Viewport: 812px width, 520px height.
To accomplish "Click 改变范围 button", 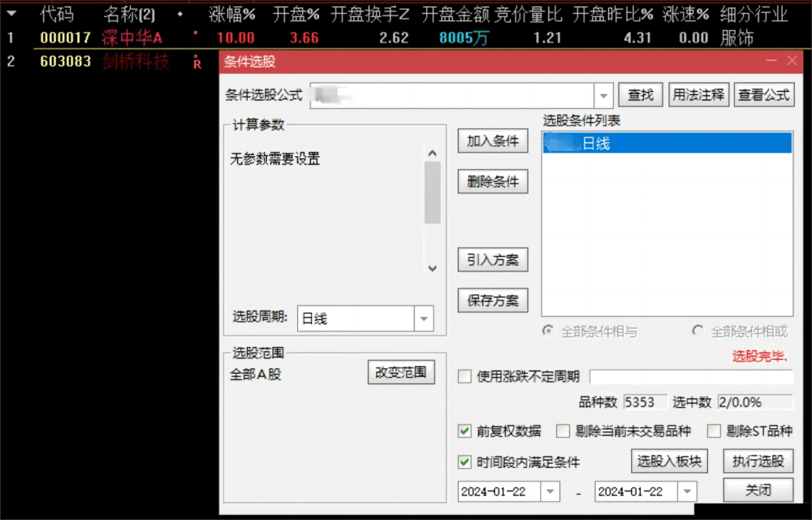I will click(401, 372).
